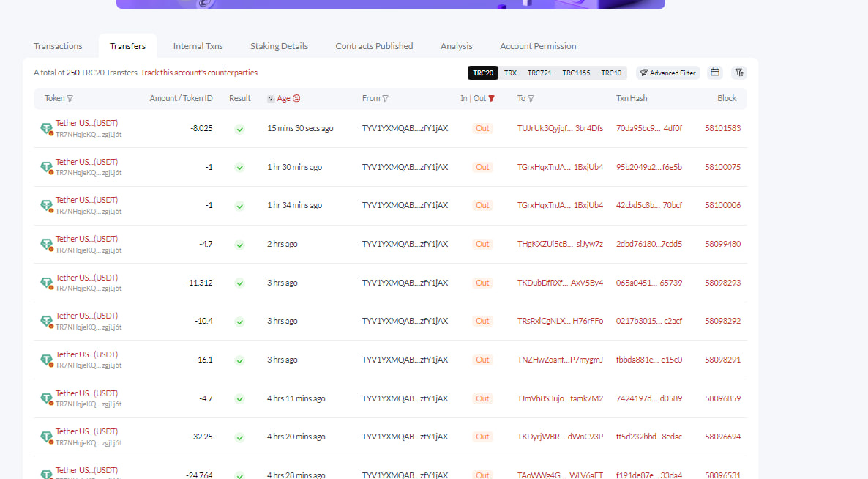Click USDT icon in the -16.1 row
Screen dimensions: 868x479
point(47,360)
